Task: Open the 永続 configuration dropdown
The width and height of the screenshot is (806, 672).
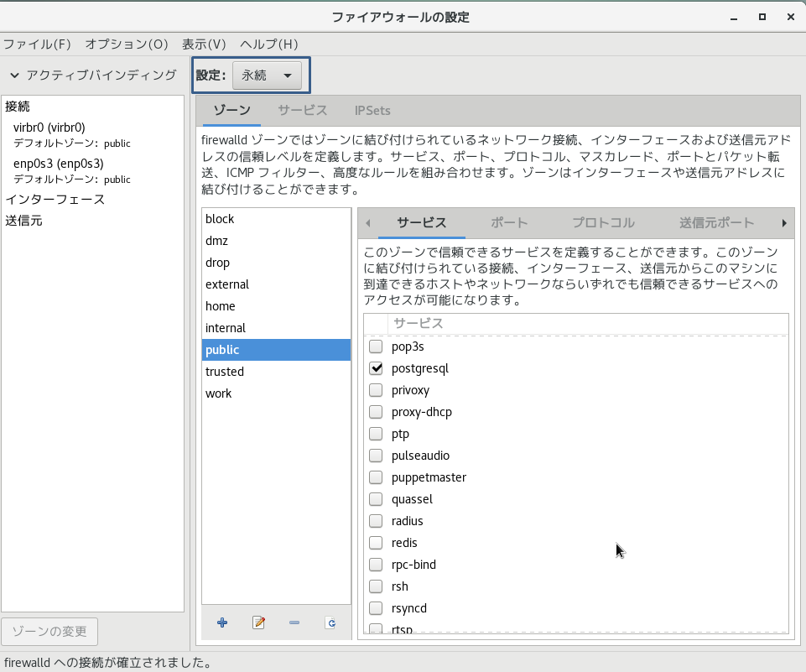Action: (x=266, y=76)
